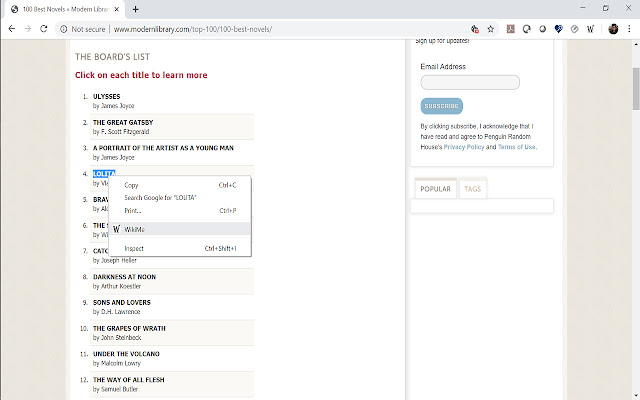Image resolution: width=640 pixels, height=400 pixels.
Task: Click the address bar URL
Action: tap(193, 29)
